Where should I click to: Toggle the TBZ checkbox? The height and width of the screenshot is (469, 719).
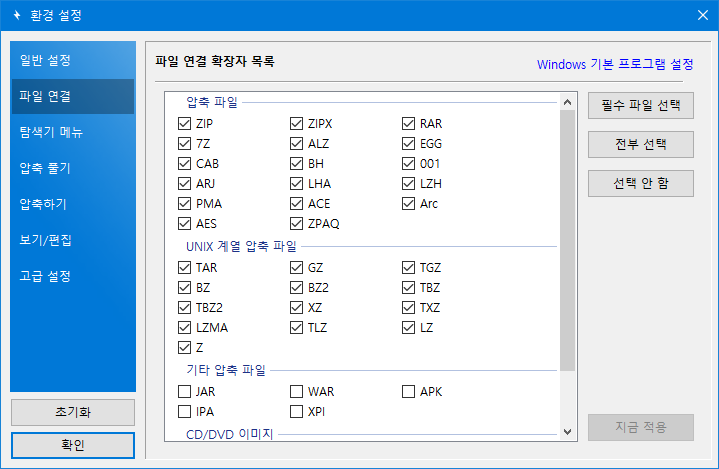408,287
